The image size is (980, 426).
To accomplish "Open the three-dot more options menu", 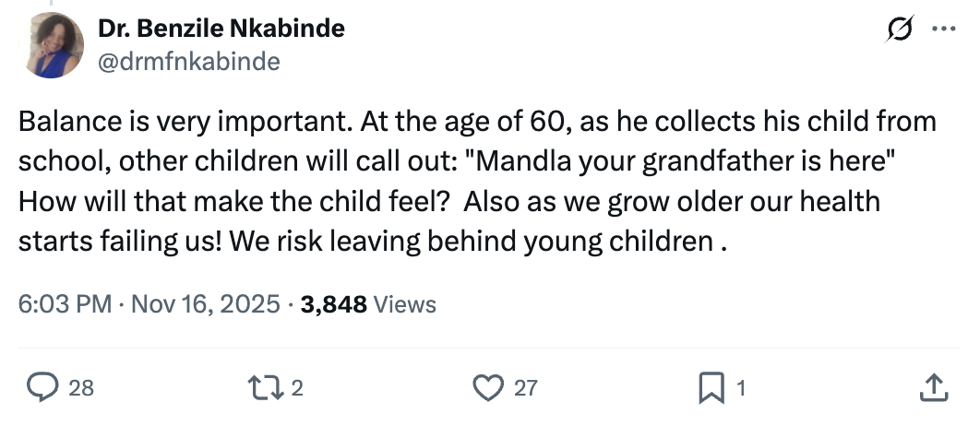I will (942, 29).
